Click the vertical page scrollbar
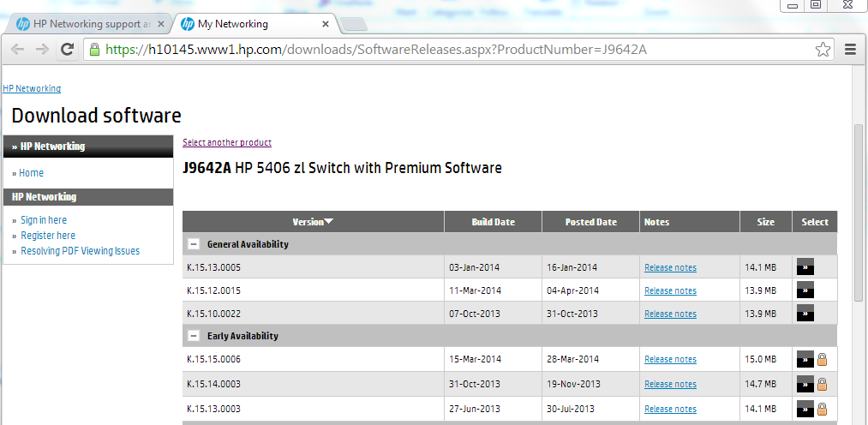 859,214
